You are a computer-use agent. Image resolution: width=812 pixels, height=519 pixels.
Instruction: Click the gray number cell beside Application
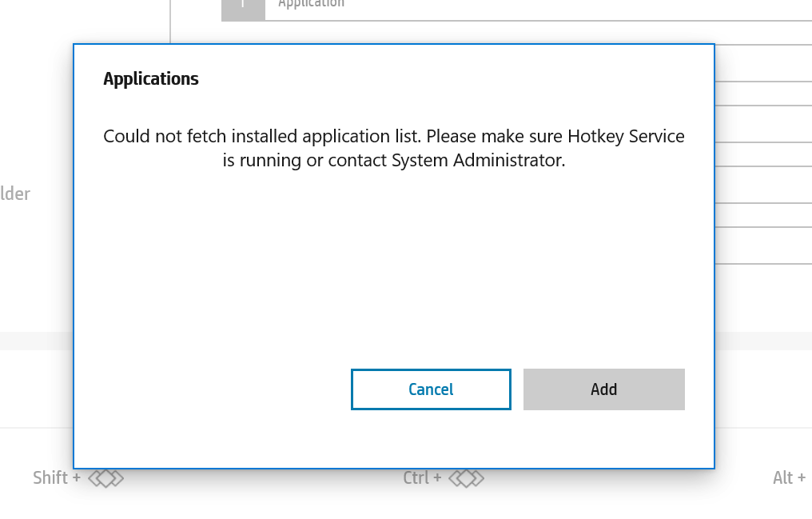[x=242, y=6]
